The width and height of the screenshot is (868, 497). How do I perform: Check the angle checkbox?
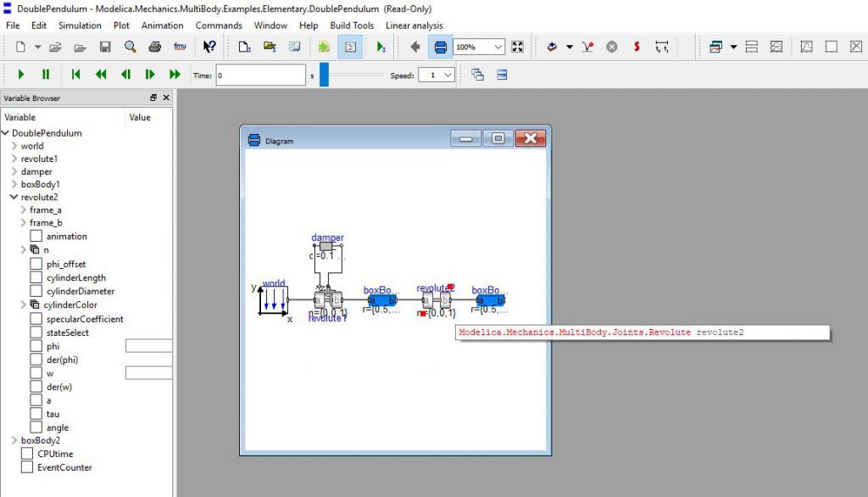(36, 427)
